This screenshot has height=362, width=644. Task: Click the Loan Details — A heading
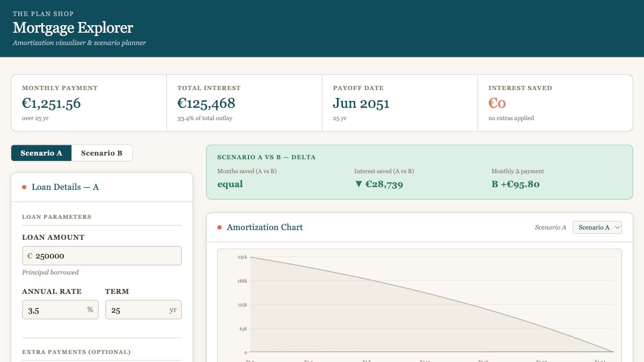[65, 187]
